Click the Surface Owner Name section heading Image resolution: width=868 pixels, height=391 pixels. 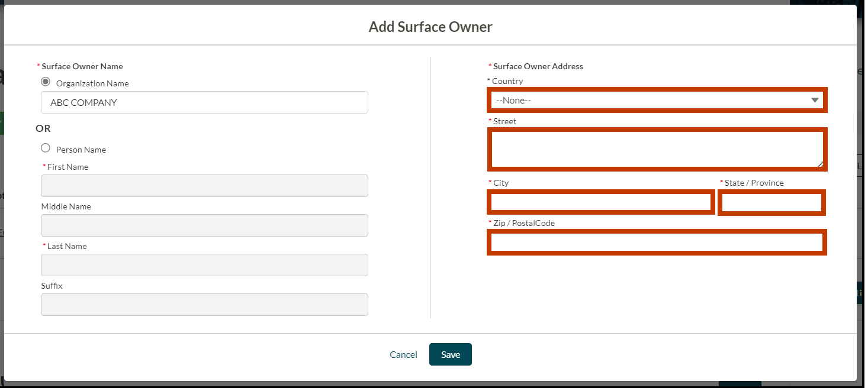[x=82, y=66]
